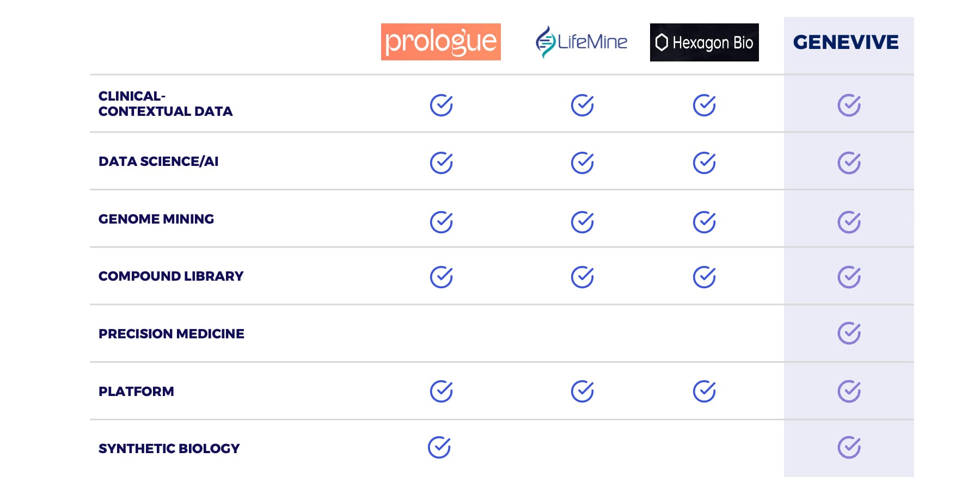Image resolution: width=980 pixels, height=495 pixels.
Task: Click the Platform row label
Action: [136, 392]
